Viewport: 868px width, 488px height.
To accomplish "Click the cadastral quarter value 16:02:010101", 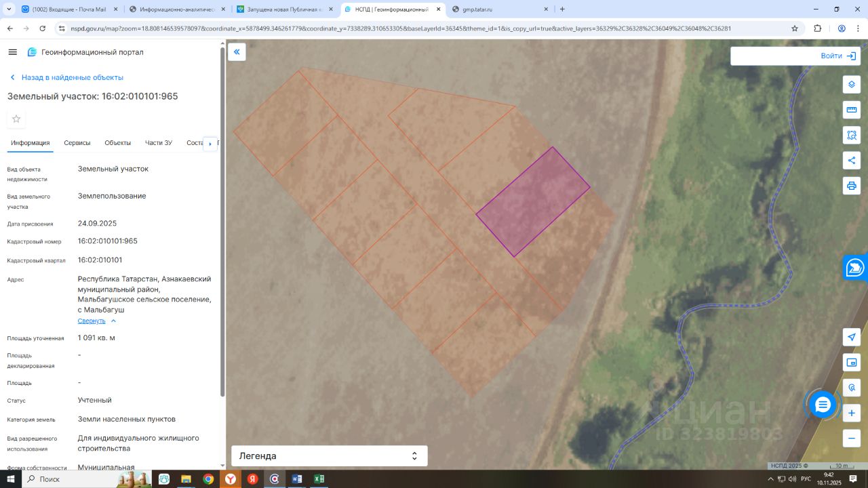I will coord(100,260).
